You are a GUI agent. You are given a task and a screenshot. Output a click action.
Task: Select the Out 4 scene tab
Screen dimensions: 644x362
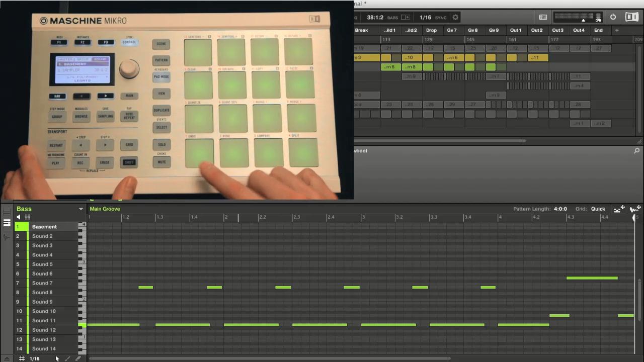click(x=579, y=30)
